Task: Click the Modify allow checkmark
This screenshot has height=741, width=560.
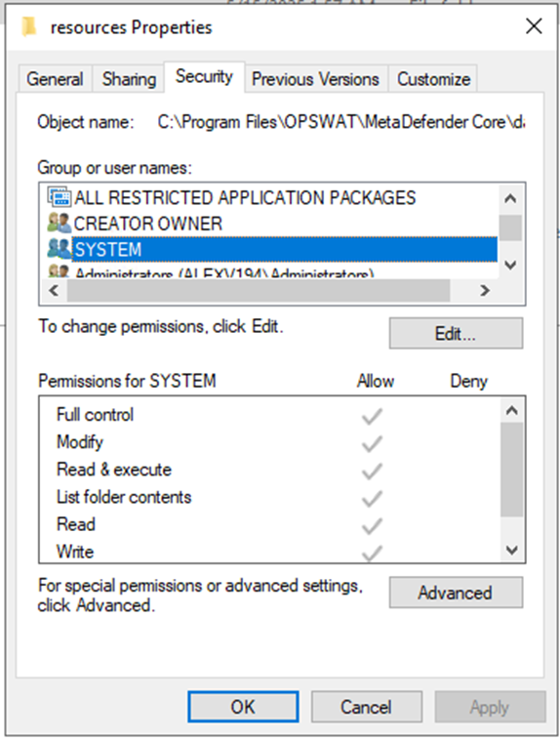Action: pos(372,443)
